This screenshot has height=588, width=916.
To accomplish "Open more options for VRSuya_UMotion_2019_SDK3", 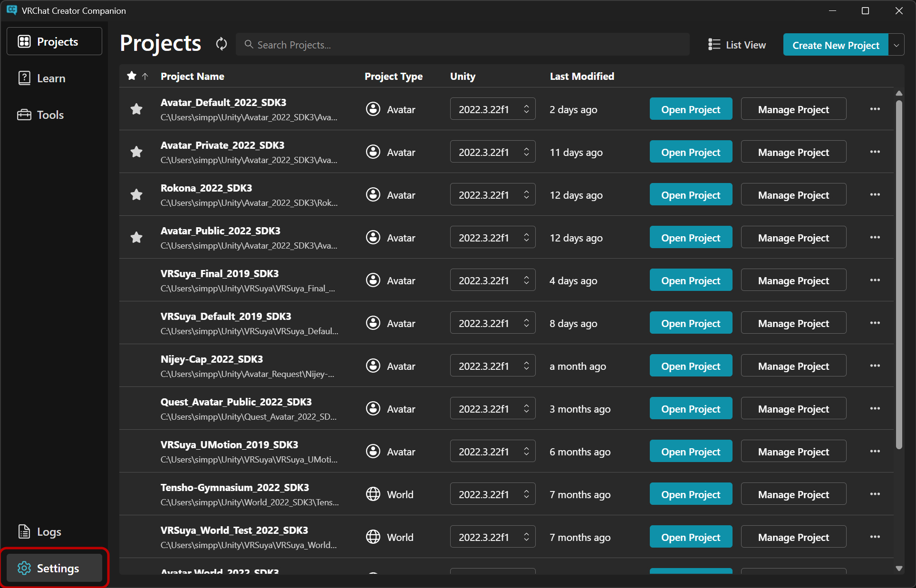I will click(875, 452).
